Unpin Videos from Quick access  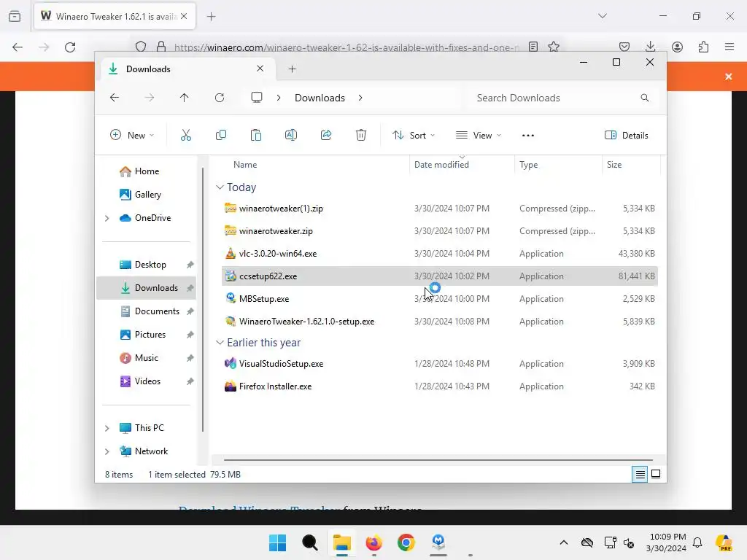(190, 381)
